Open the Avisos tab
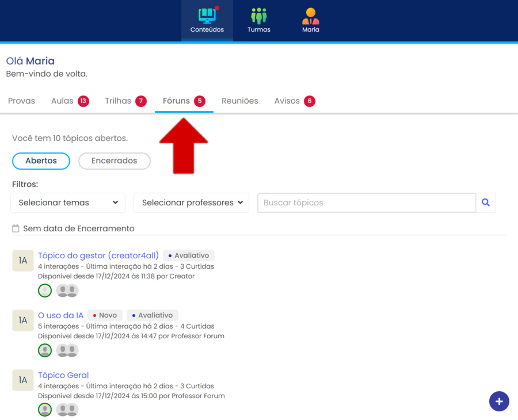The image size is (518, 420). pos(287,101)
